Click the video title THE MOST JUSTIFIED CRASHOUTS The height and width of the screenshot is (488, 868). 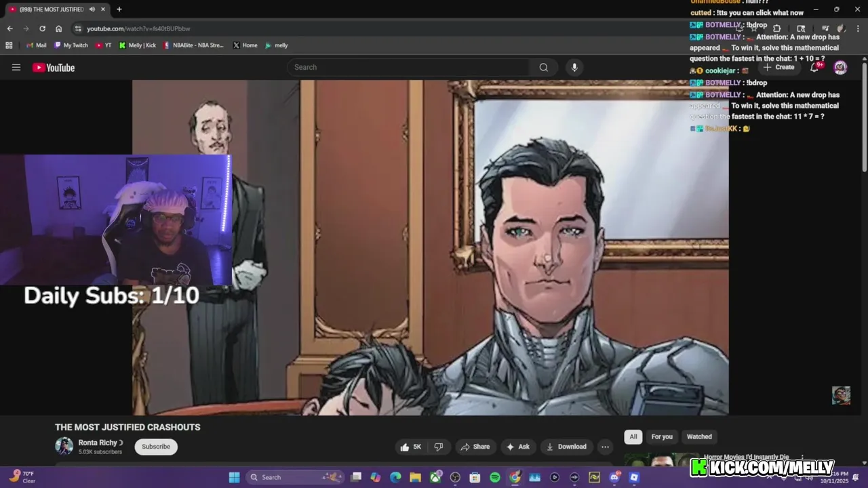click(x=127, y=427)
